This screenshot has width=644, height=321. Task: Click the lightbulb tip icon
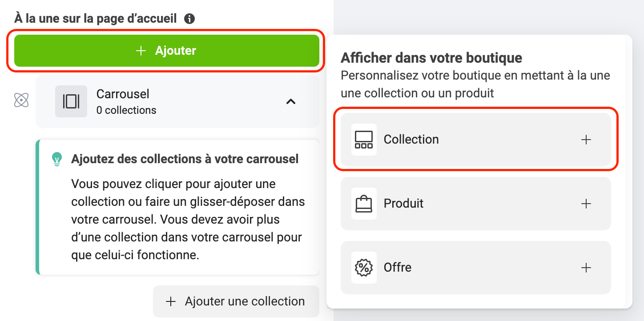coord(56,159)
